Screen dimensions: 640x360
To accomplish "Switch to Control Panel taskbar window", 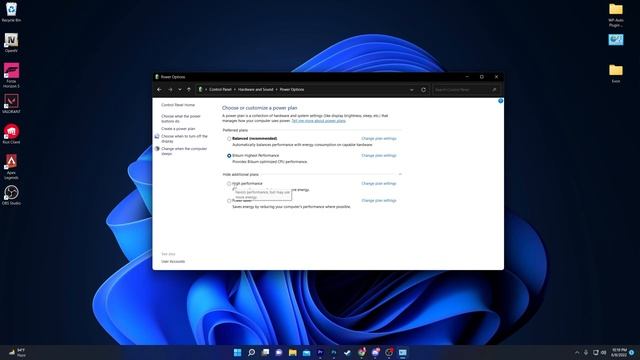I will click(403, 352).
